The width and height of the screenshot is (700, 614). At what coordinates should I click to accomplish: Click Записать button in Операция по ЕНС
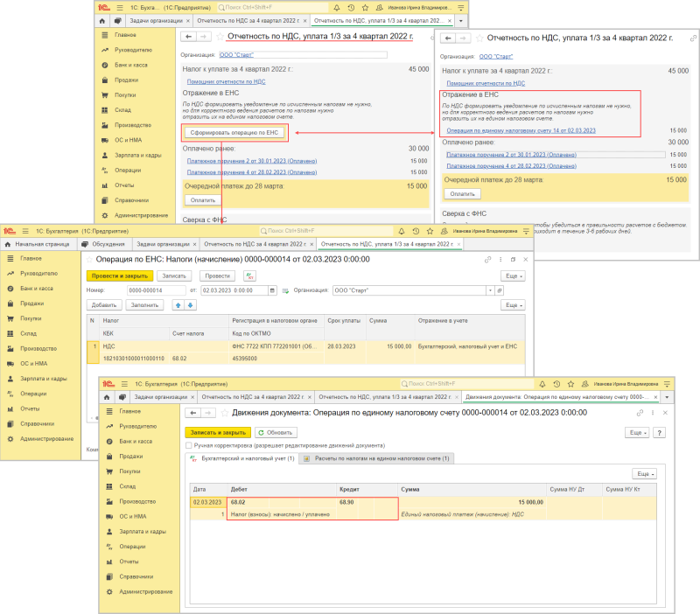(174, 276)
